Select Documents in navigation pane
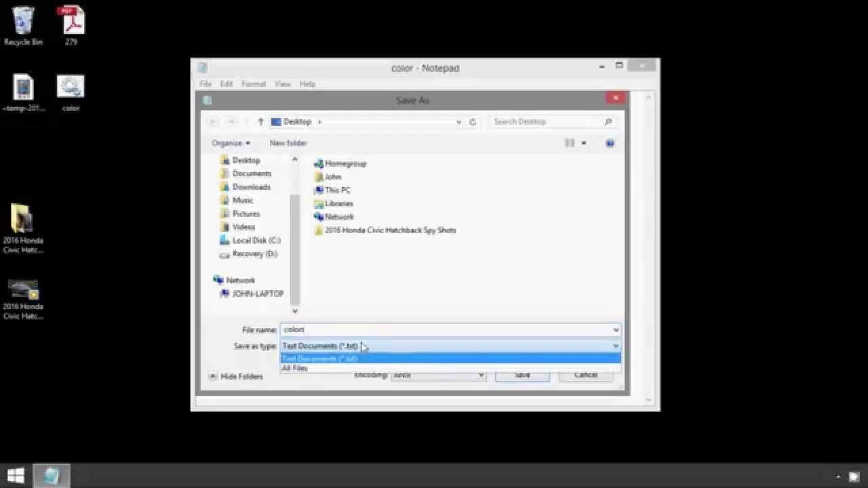The height and width of the screenshot is (488, 868). pyautogui.click(x=245, y=174)
